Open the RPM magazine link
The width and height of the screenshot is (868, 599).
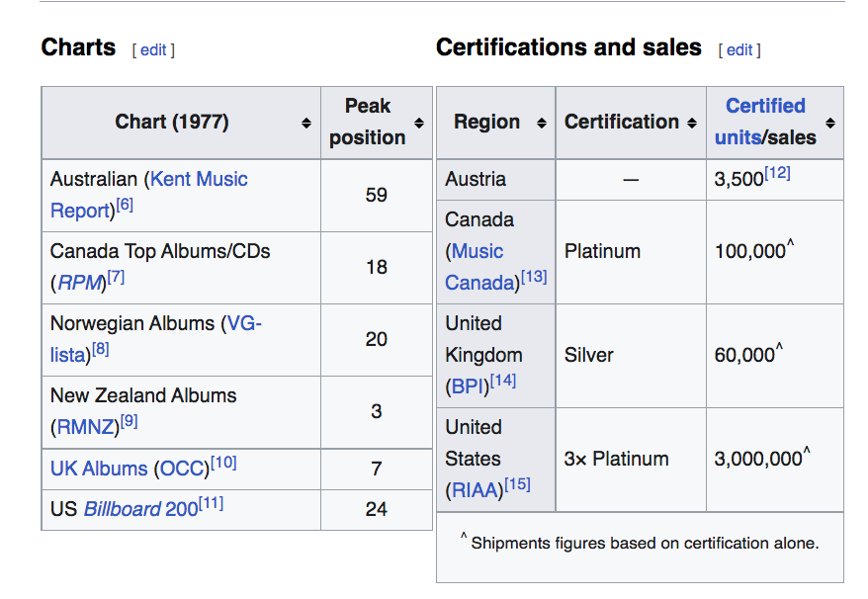pos(80,283)
